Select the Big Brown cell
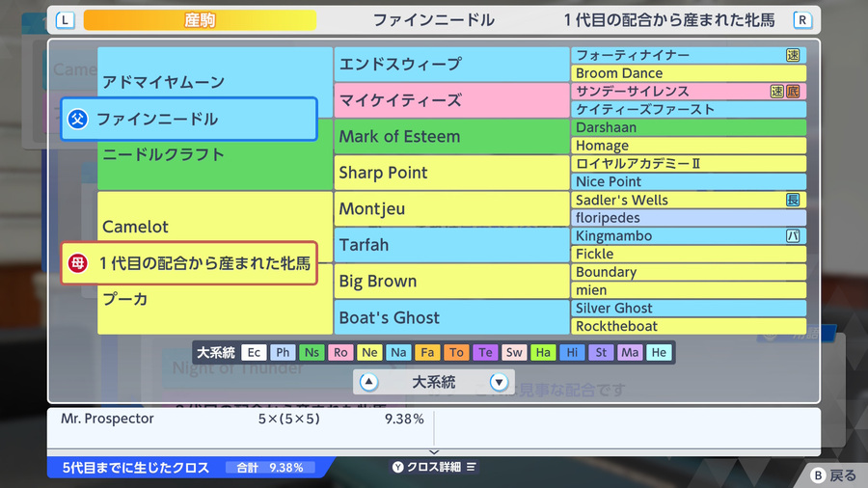This screenshot has height=488, width=868. [x=451, y=281]
